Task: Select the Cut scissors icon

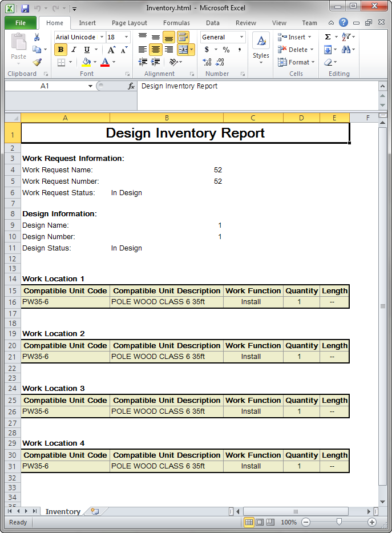Action: (x=37, y=38)
